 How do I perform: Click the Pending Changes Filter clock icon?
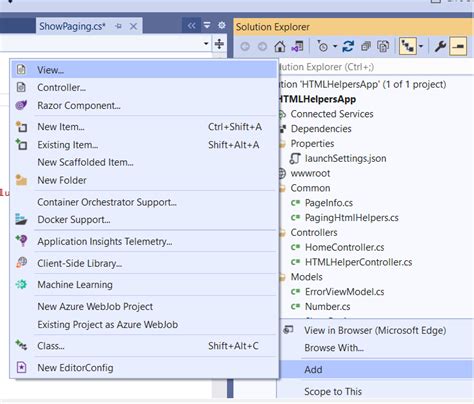tap(322, 46)
